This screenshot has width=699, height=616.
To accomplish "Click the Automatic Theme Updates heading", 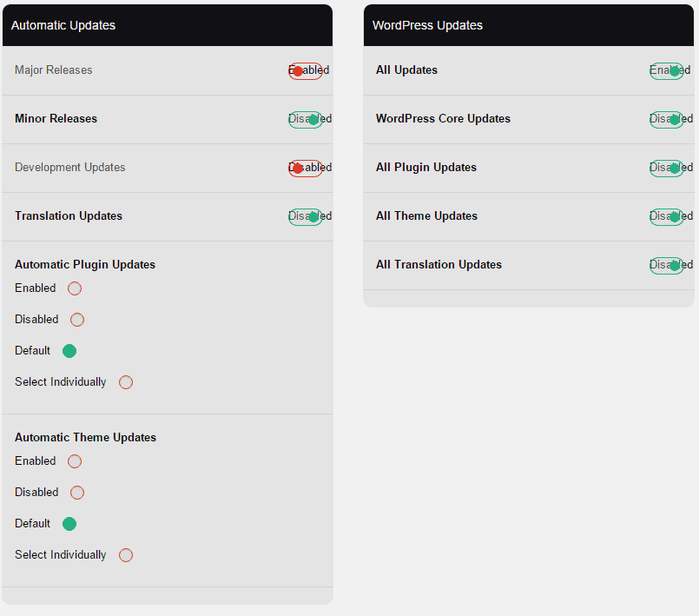I will click(x=85, y=438).
